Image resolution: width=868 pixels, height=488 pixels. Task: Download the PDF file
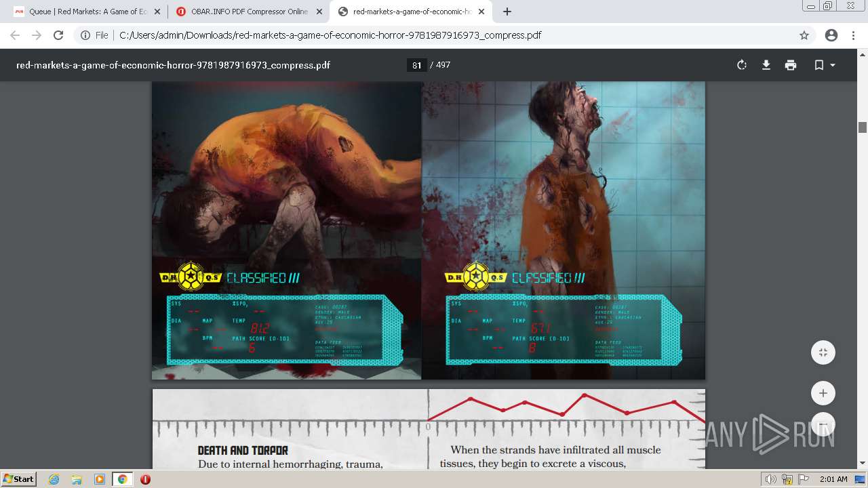point(766,65)
